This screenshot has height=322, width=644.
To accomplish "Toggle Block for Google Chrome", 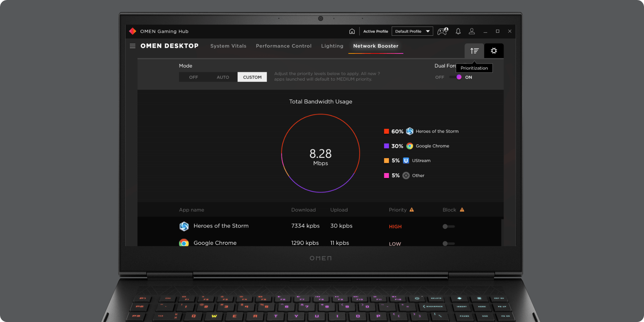I will 449,243.
